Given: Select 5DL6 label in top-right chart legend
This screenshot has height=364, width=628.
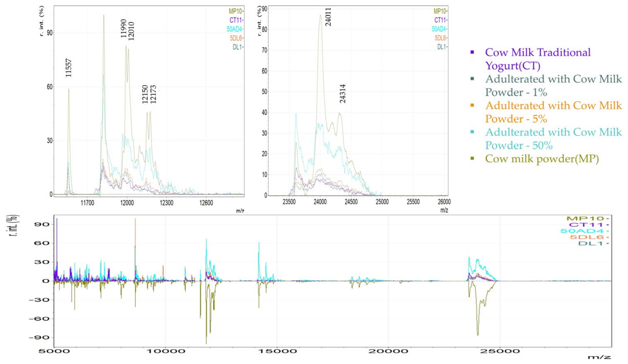Looking at the screenshot, I should pos(440,38).
